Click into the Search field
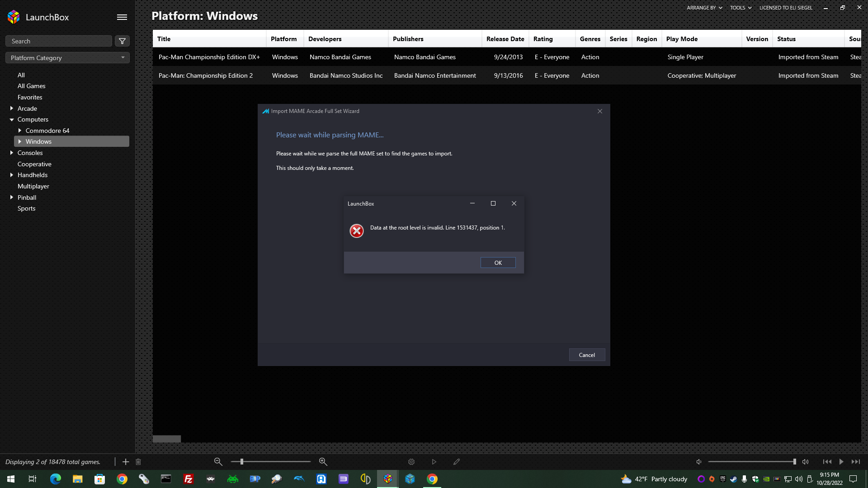This screenshot has height=488, width=868. (x=59, y=41)
